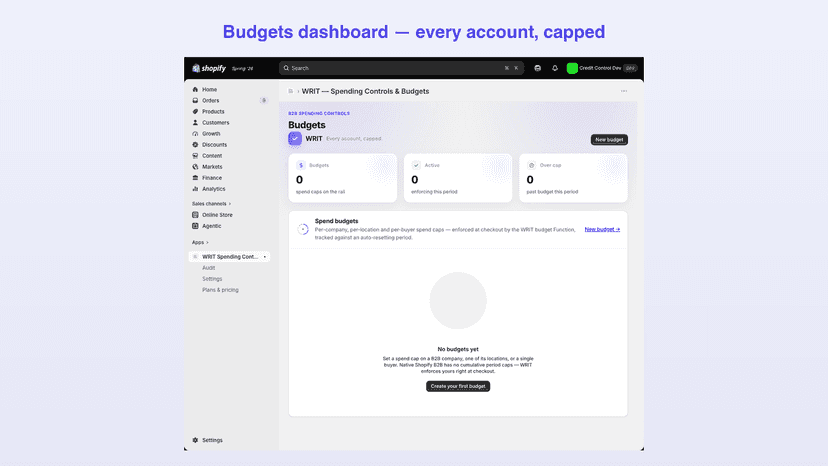Click the Credit Control Dev store name
The width and height of the screenshot is (828, 466).
(600, 68)
